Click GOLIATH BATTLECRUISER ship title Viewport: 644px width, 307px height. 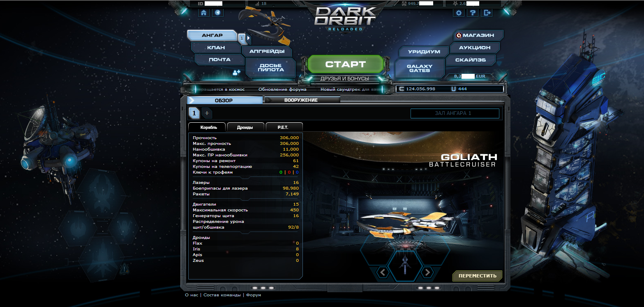pyautogui.click(x=463, y=160)
